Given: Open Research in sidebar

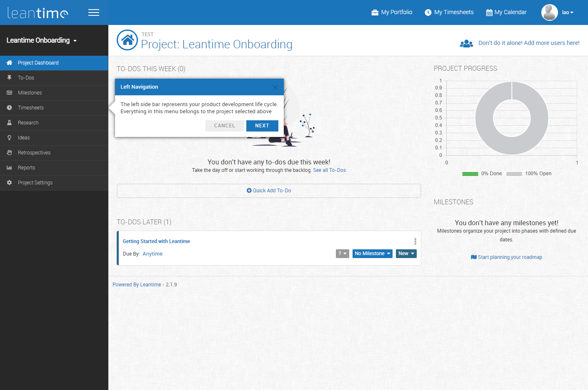Looking at the screenshot, I should pos(54,123).
